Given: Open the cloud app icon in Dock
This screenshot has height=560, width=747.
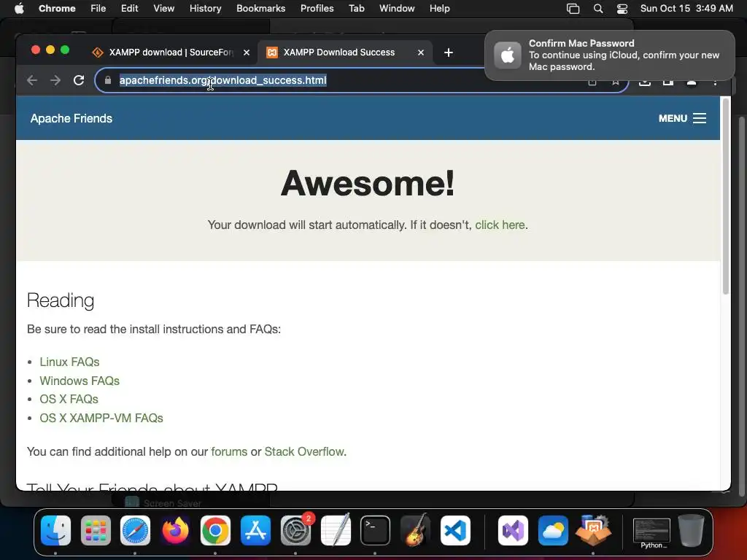Looking at the screenshot, I should 553,531.
